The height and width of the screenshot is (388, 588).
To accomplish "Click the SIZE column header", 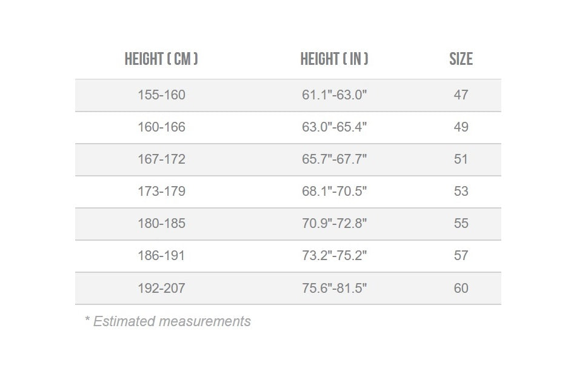I will [x=461, y=59].
